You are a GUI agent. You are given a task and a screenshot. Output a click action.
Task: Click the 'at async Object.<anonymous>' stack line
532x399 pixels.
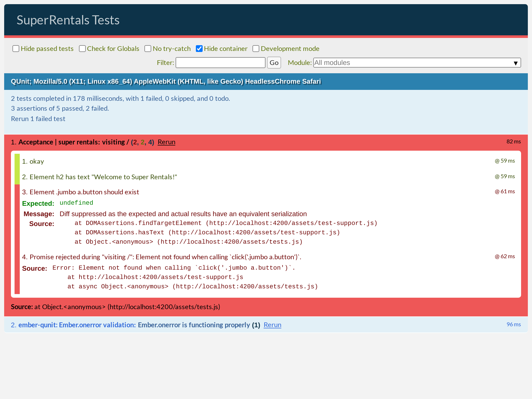(193, 287)
